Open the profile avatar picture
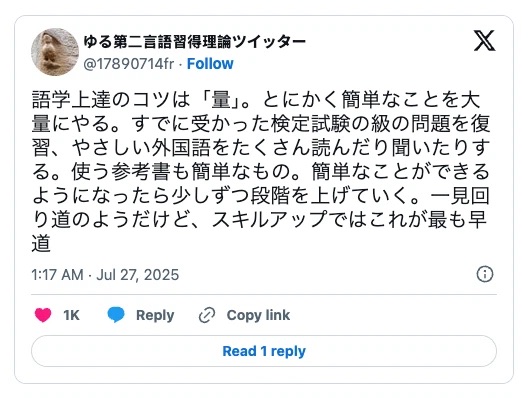Image resolution: width=530 pixels, height=398 pixels. coord(55,52)
